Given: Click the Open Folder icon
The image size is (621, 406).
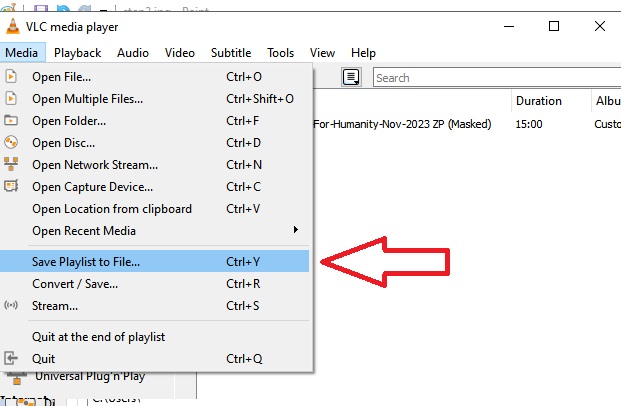Looking at the screenshot, I should point(11,120).
